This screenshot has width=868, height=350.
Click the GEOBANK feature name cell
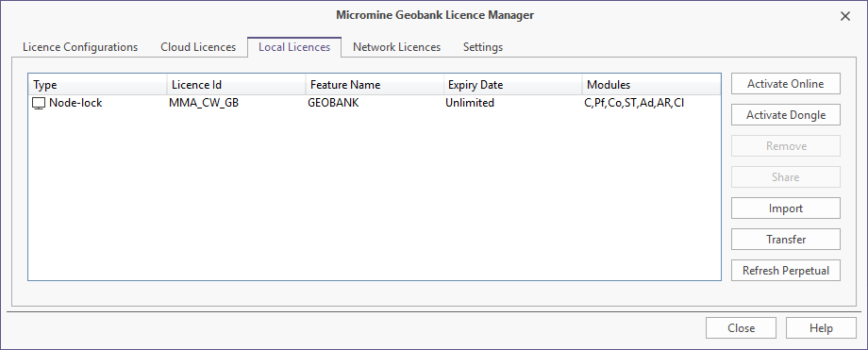tap(333, 103)
